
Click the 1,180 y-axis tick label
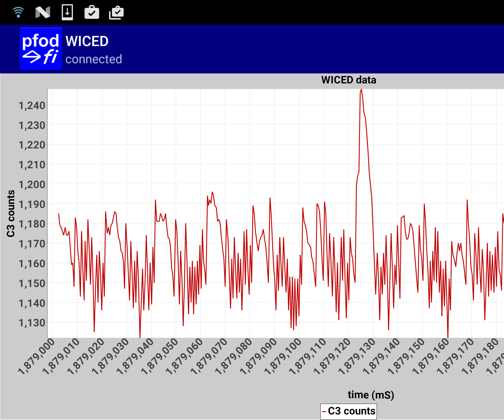pyautogui.click(x=32, y=224)
